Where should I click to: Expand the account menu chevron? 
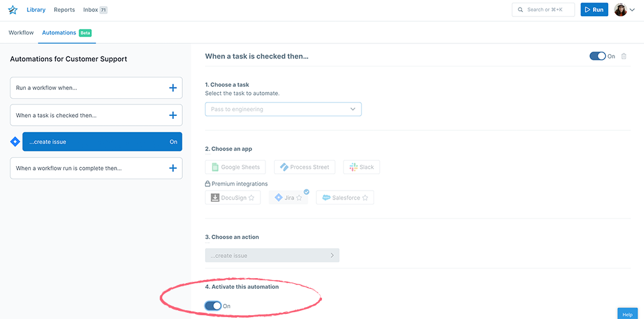(632, 10)
